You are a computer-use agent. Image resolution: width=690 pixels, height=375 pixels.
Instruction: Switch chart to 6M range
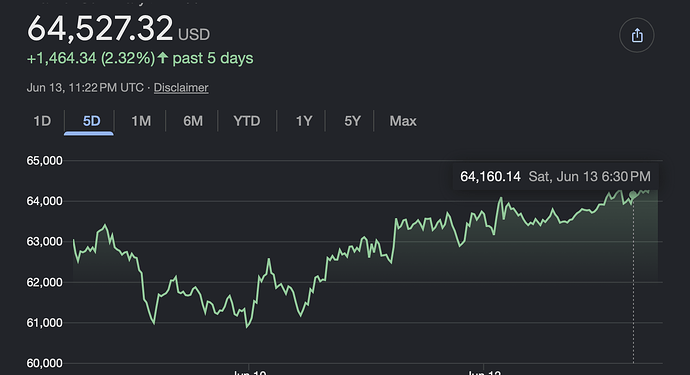tap(193, 121)
